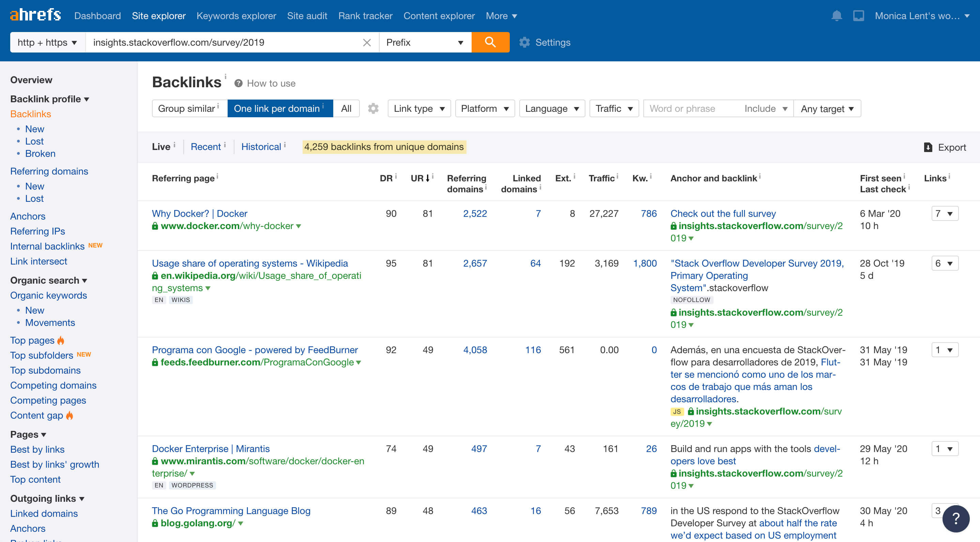Click the Content gap flame icon
The image size is (980, 542).
coord(69,415)
